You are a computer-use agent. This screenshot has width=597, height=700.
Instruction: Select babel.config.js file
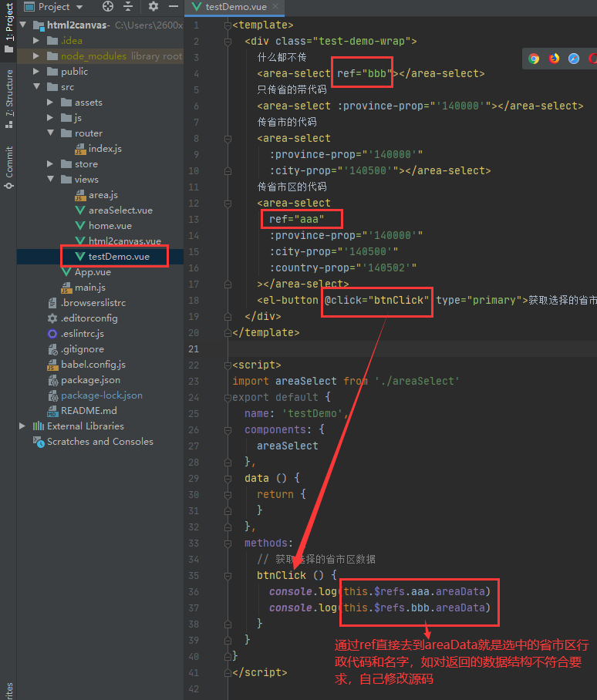coord(93,365)
